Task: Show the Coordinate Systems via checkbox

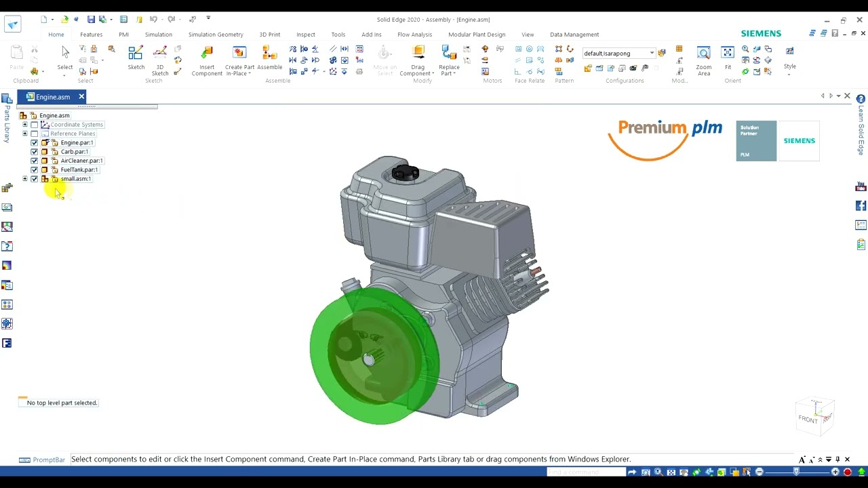Action: [x=35, y=125]
